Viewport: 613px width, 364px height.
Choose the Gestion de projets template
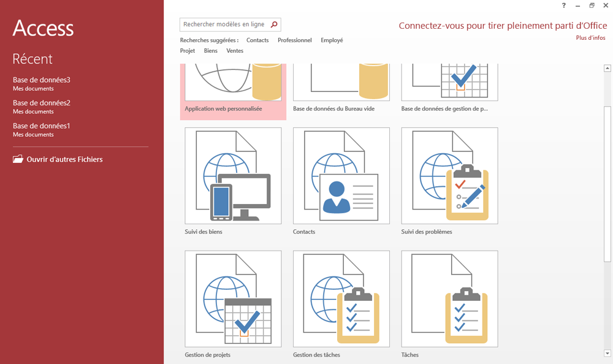click(x=233, y=298)
